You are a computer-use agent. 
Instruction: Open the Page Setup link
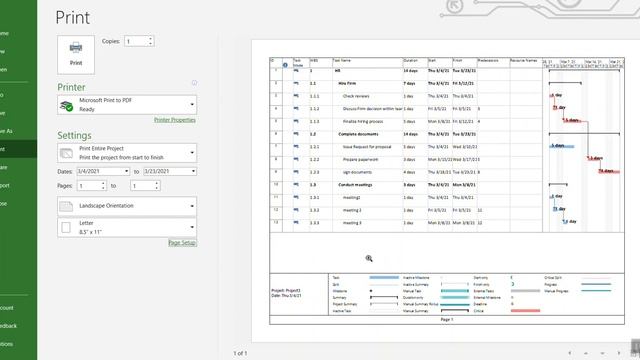(182, 243)
